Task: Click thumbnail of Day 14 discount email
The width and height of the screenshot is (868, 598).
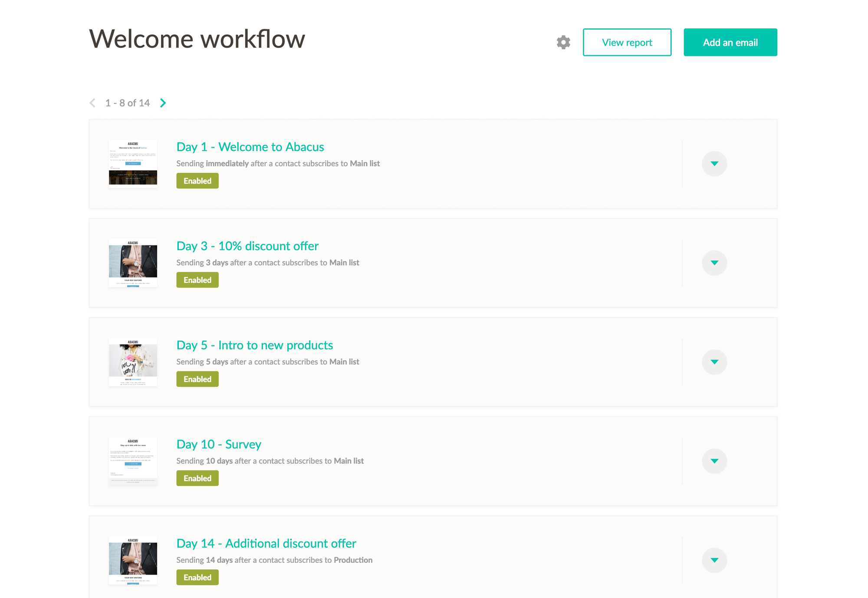Action: click(133, 560)
